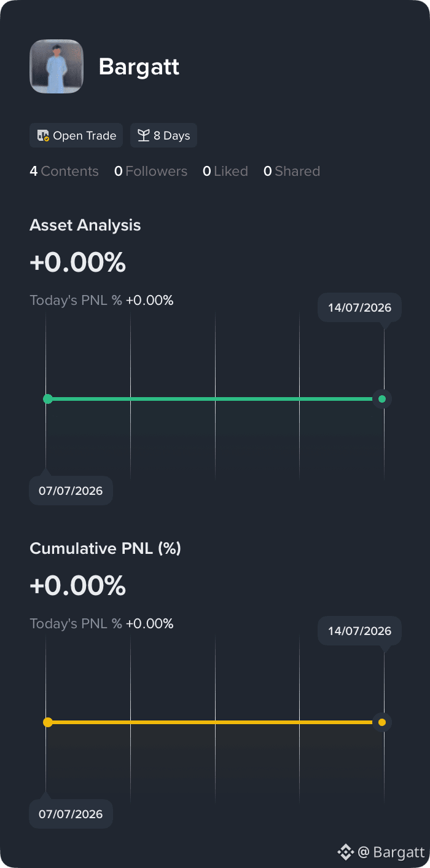Click the @ Bargatt watermark text
This screenshot has height=868, width=430.
pyautogui.click(x=391, y=852)
